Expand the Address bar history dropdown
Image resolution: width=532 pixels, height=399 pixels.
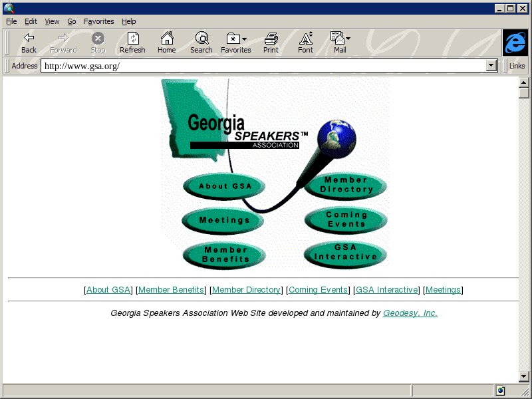point(492,66)
